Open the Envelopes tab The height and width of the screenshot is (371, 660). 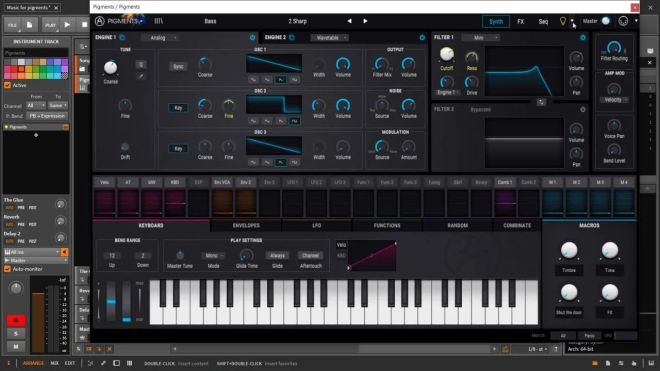click(x=246, y=226)
